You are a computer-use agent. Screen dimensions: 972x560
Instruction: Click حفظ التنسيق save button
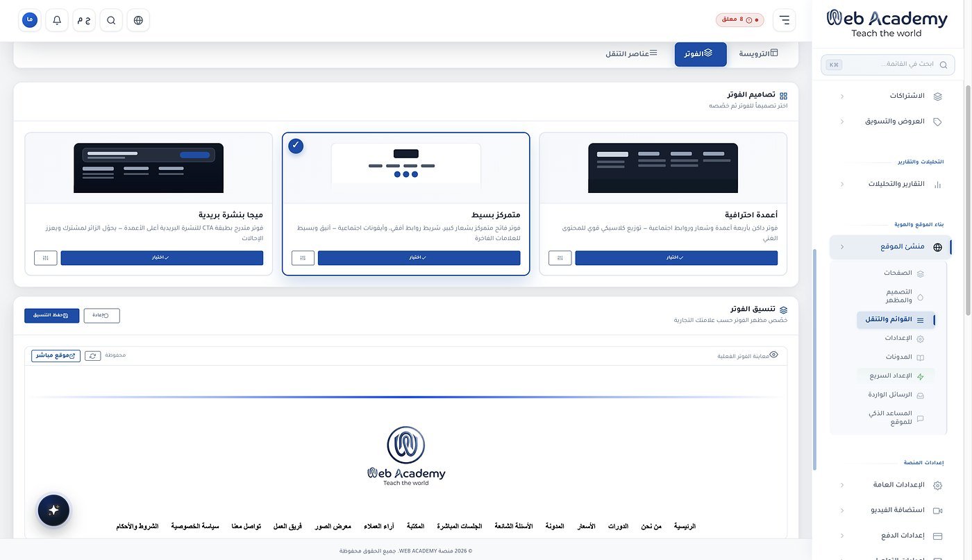coord(51,316)
